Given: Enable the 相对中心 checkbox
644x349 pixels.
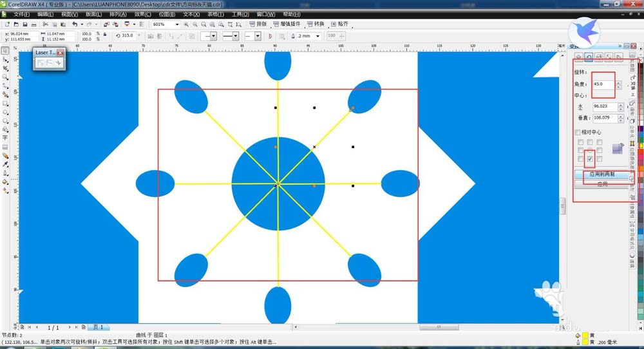Looking at the screenshot, I should (578, 133).
